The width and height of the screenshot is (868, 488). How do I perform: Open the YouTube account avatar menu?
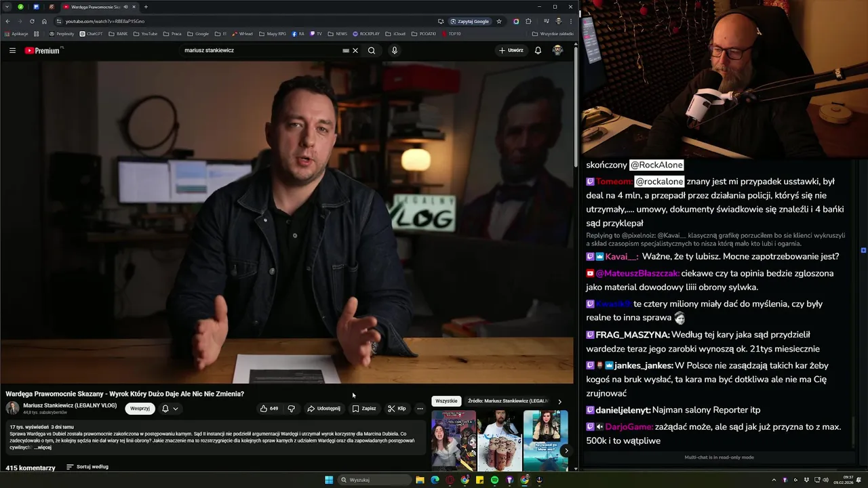(557, 50)
